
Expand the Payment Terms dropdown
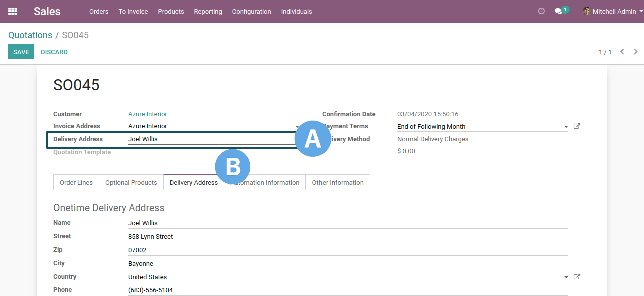[x=566, y=127]
